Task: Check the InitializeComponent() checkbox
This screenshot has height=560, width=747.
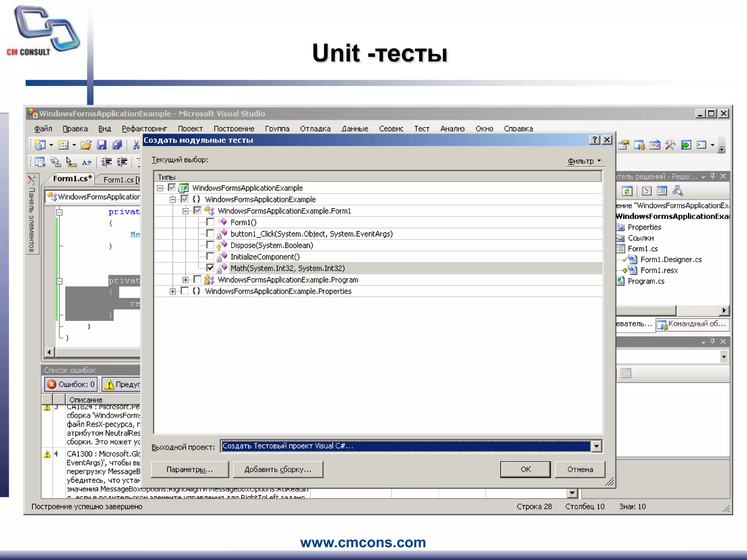Action: 210,256
